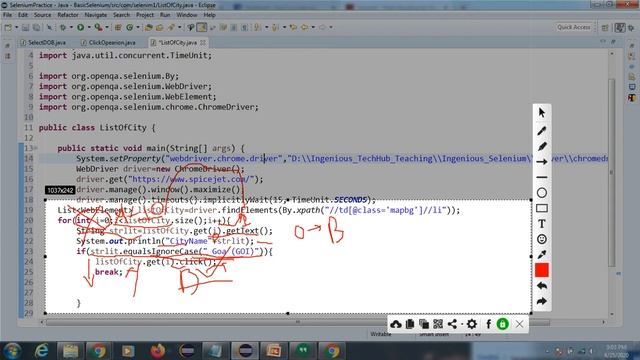Screen dimensions: 640x360
Task: Upload screenshot to cloud
Action: 396,324
